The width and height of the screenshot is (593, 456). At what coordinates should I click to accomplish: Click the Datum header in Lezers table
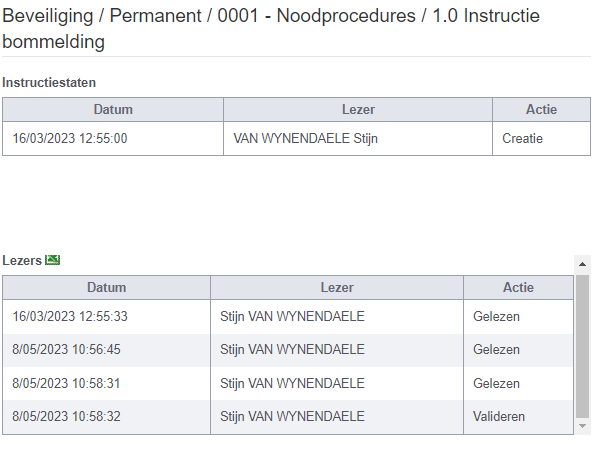point(107,288)
